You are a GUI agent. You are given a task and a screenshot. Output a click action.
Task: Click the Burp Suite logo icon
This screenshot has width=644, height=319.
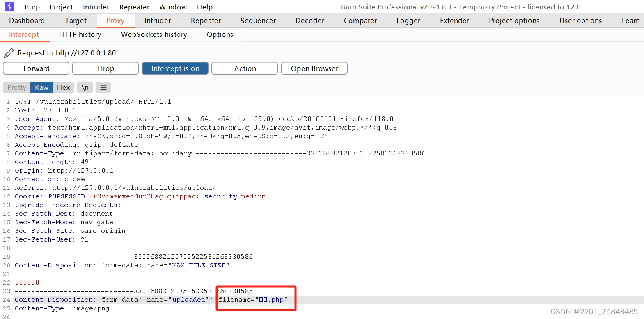(9, 7)
